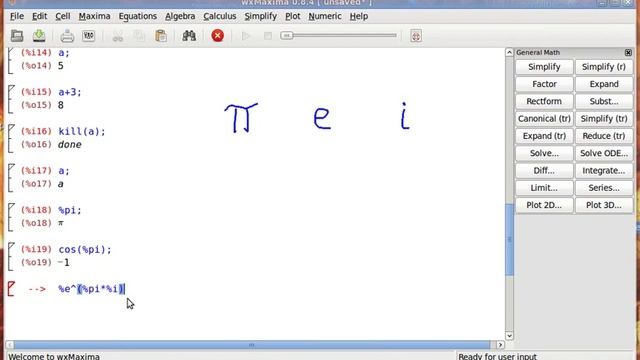This screenshot has height=360, width=640.
Task: Click the Expand (tr) button
Action: (x=544, y=136)
